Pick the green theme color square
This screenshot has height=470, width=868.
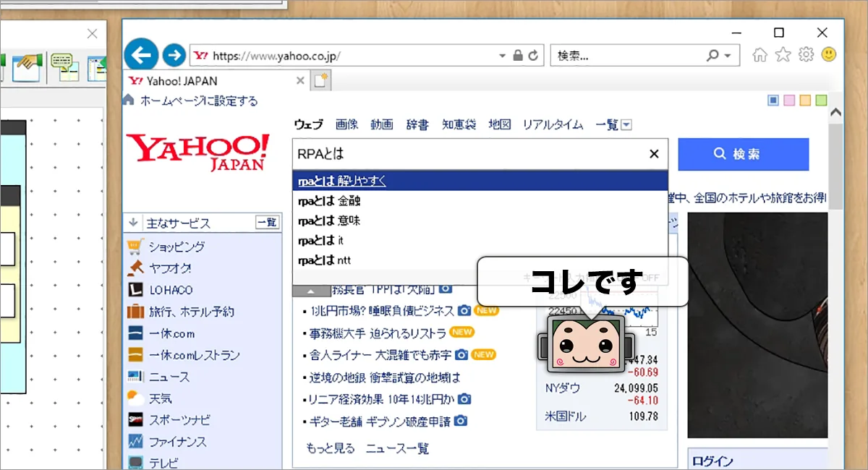coord(821,101)
